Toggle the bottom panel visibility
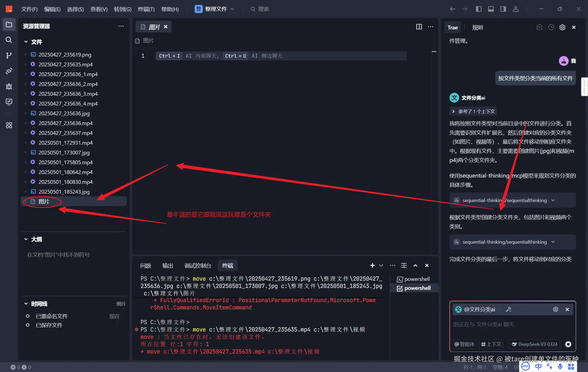The image size is (588, 372). (491, 9)
